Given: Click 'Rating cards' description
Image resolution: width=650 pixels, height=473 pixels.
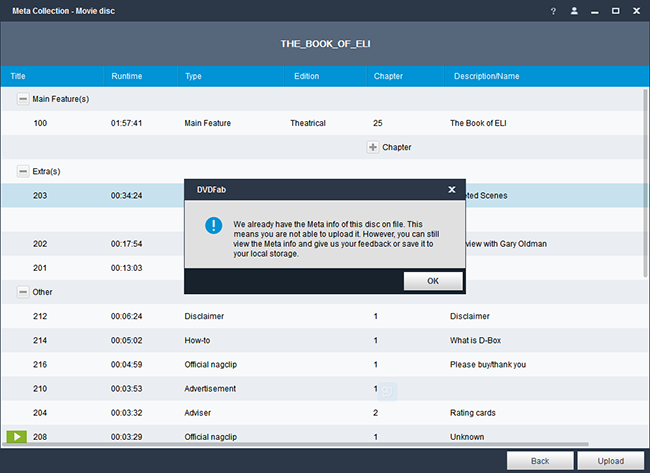Looking at the screenshot, I should pyautogui.click(x=473, y=412).
